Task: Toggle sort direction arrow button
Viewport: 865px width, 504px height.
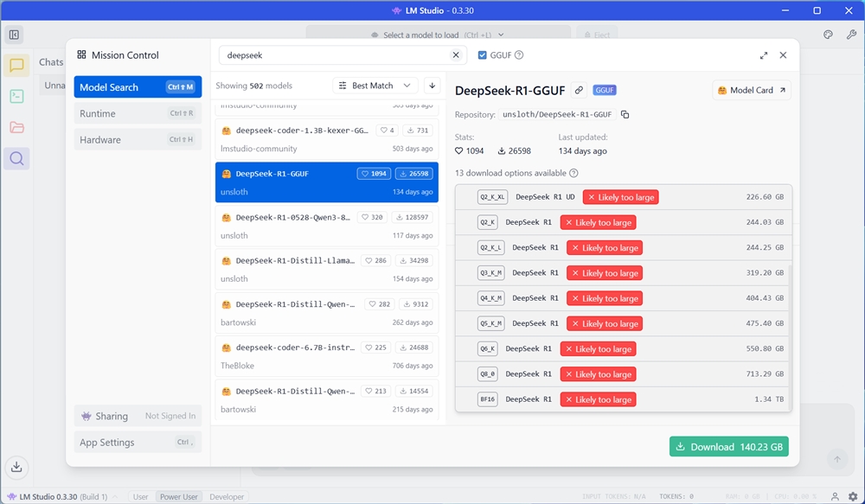Action: click(x=432, y=86)
